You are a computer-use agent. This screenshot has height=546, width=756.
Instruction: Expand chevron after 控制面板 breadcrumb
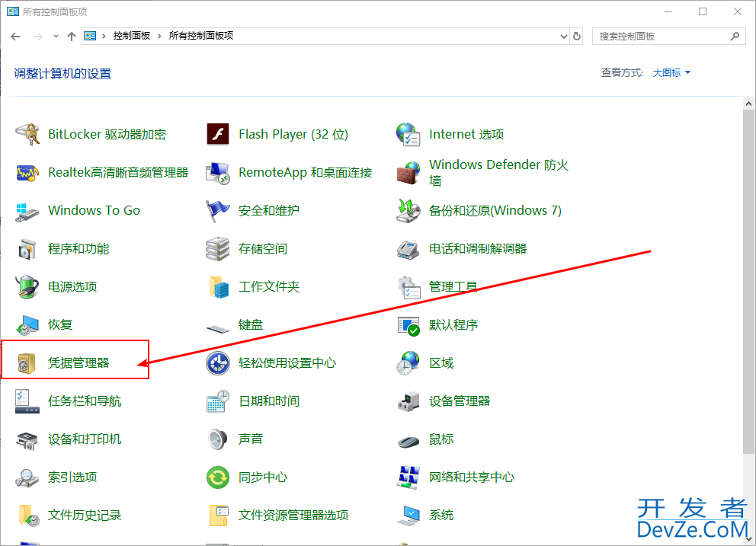pos(159,36)
